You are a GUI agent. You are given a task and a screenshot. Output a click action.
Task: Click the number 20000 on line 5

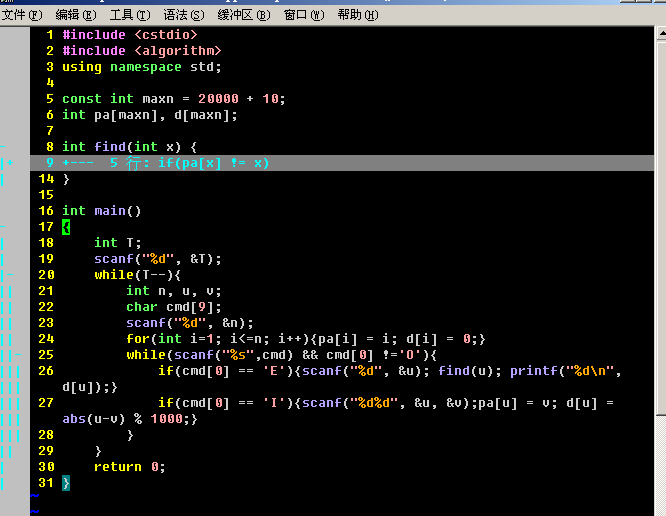[218, 99]
